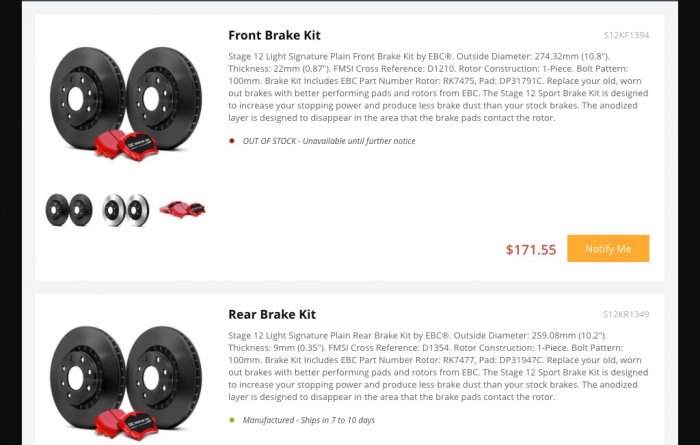
Task: Open the red brake pads thumbnail
Action: pos(181,209)
